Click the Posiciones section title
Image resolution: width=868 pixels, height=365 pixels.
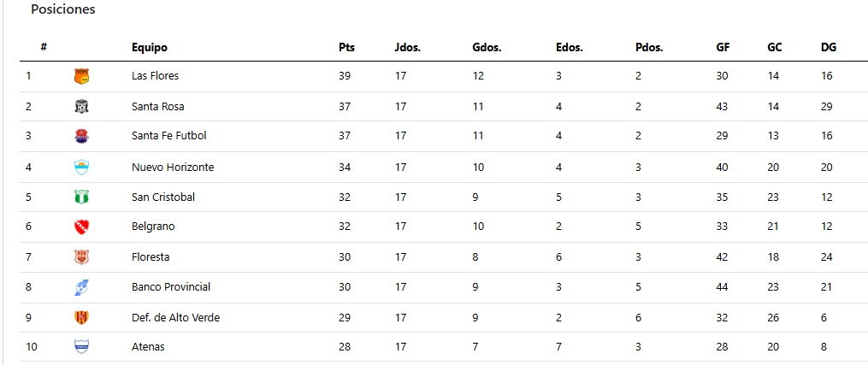pos(63,9)
